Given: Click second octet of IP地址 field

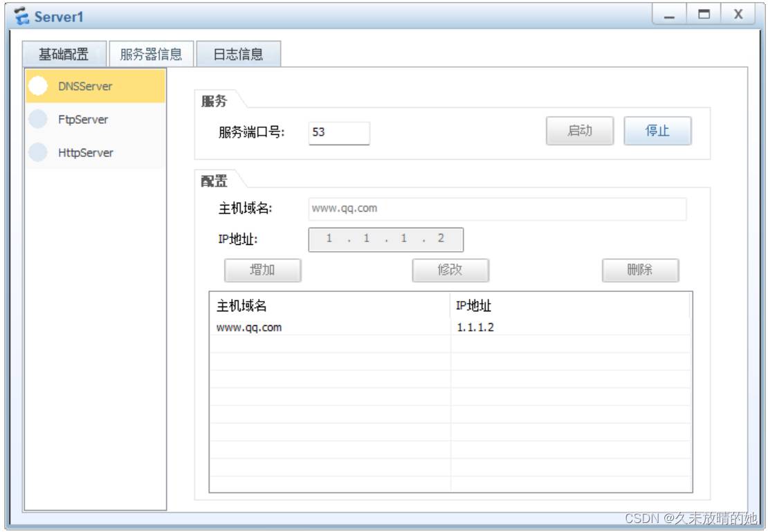Looking at the screenshot, I should (x=367, y=239).
